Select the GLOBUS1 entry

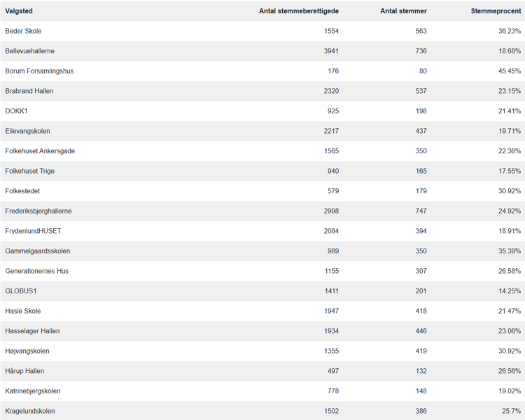pyautogui.click(x=20, y=290)
